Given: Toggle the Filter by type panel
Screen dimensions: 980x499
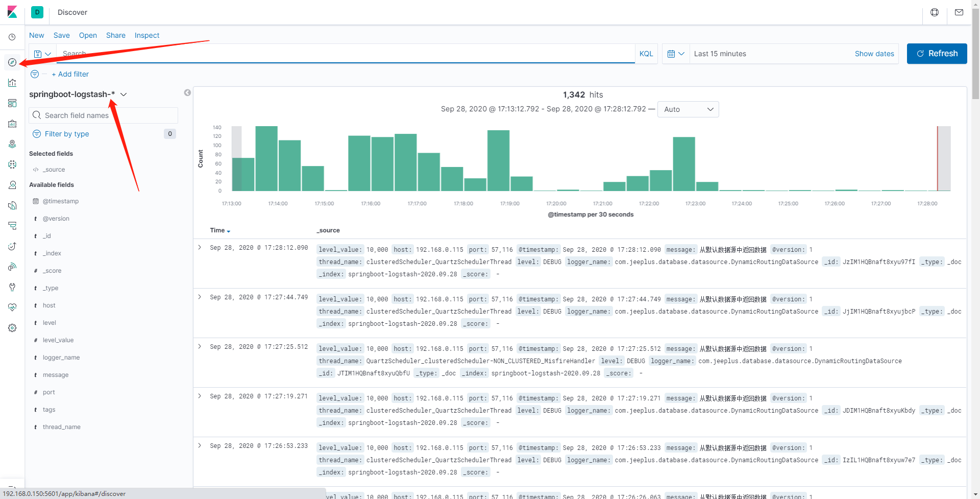Looking at the screenshot, I should pos(67,134).
